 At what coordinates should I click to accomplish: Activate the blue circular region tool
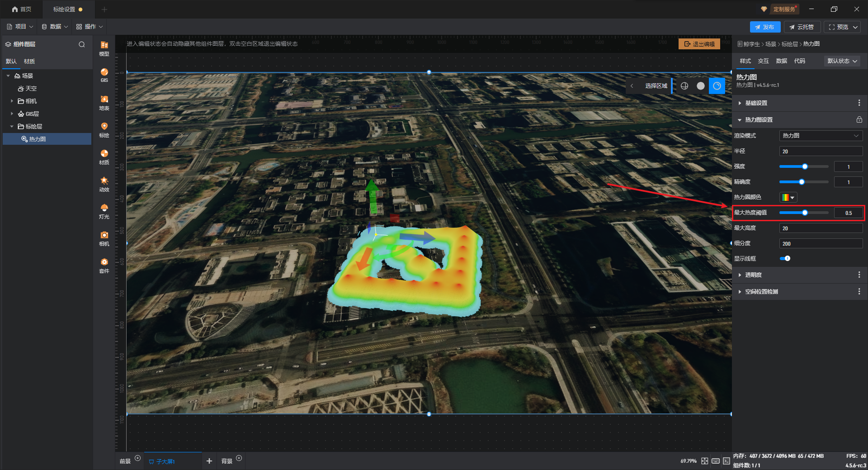click(x=717, y=86)
